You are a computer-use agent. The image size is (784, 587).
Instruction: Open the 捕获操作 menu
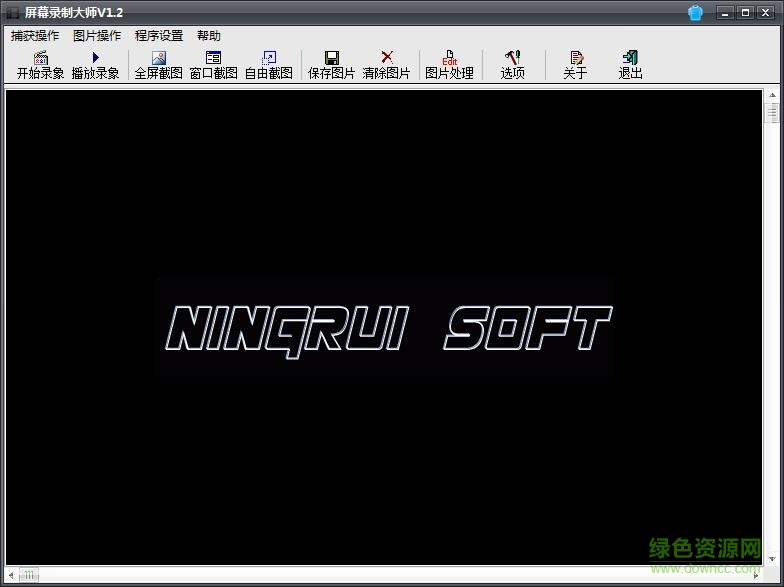point(35,36)
